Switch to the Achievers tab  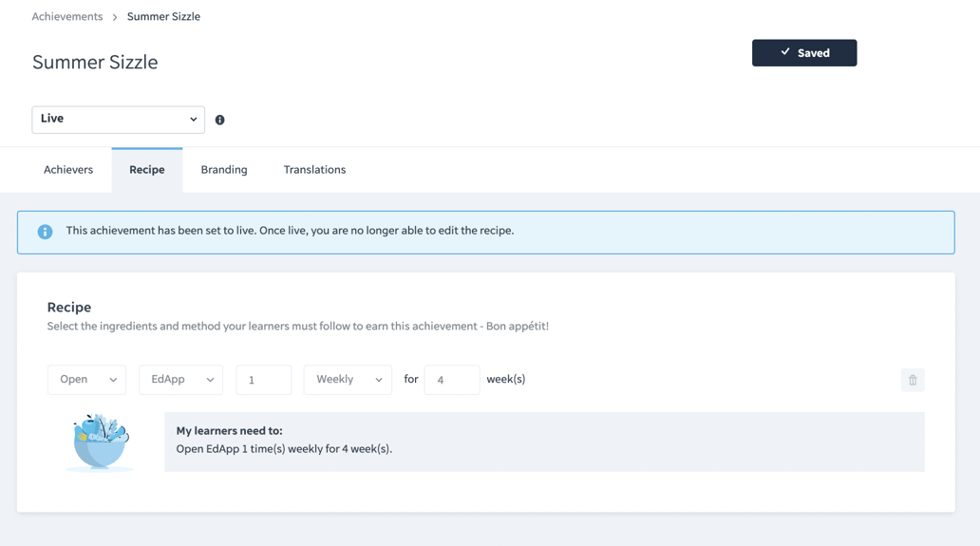(68, 170)
